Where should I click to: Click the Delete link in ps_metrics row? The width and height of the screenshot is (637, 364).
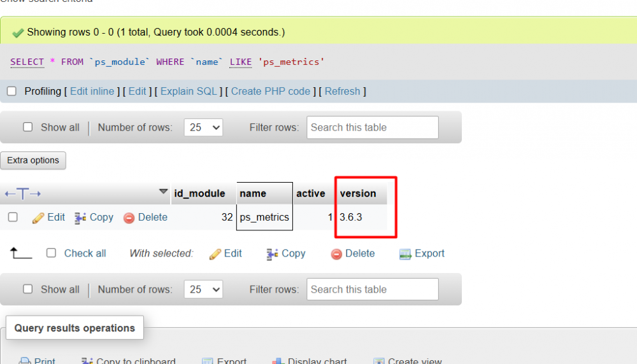point(153,218)
